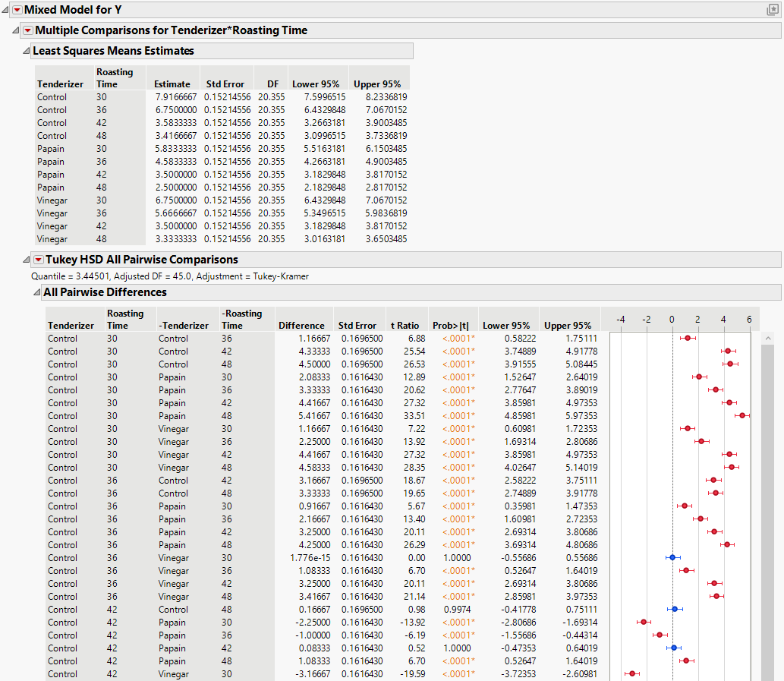Collapse the All Pairwise Differences section
This screenshot has height=681, width=784.
point(37,292)
